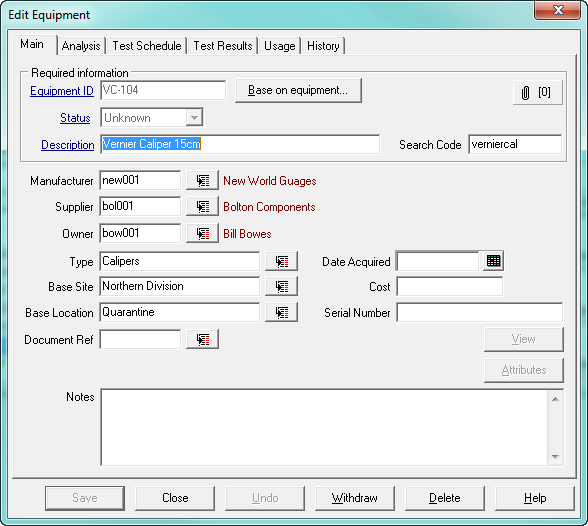Click inside the Search Code field

click(515, 144)
